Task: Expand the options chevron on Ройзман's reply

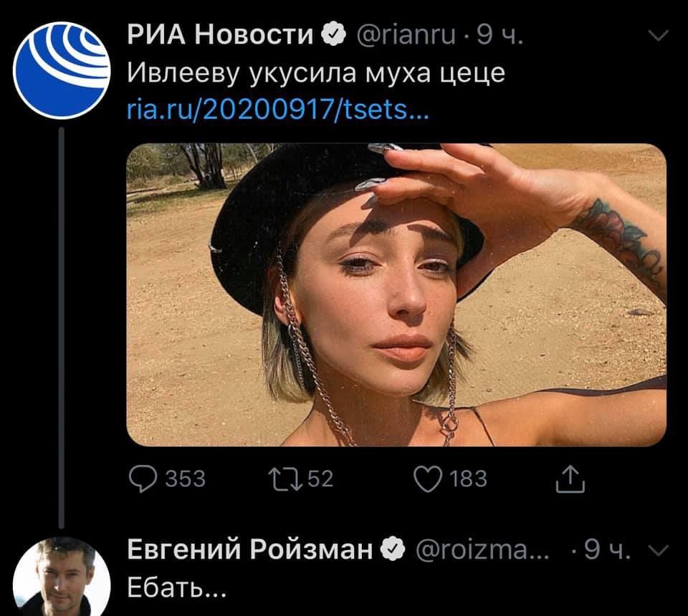Action: click(x=659, y=550)
